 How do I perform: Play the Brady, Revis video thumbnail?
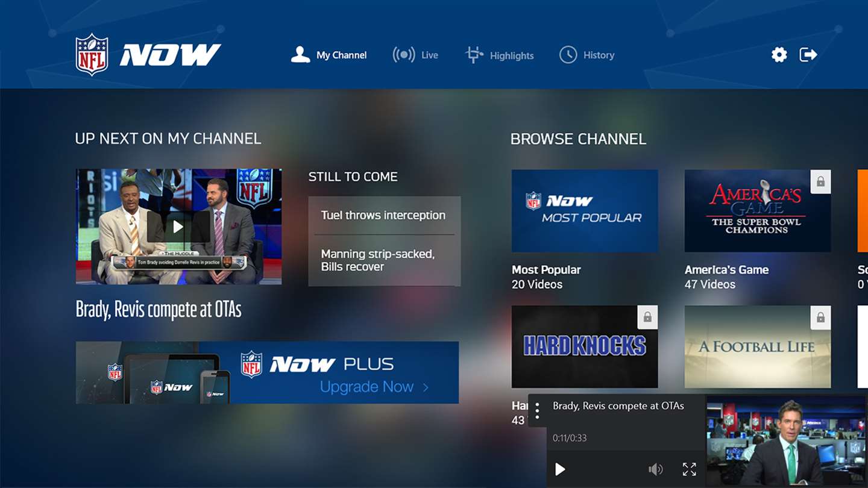coord(178,227)
